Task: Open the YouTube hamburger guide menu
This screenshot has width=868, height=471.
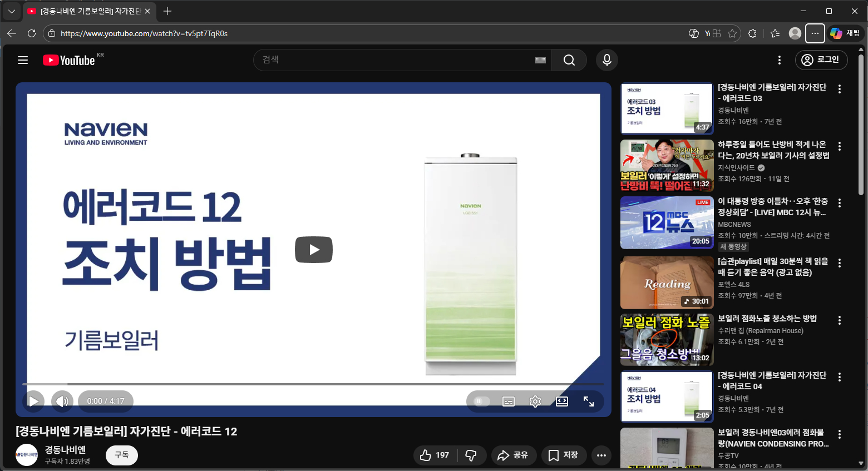Action: pos(23,60)
